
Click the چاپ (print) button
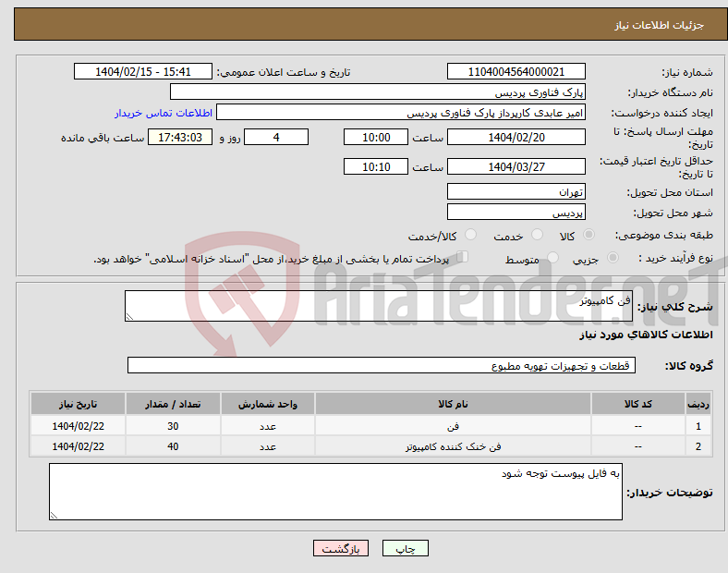(406, 548)
